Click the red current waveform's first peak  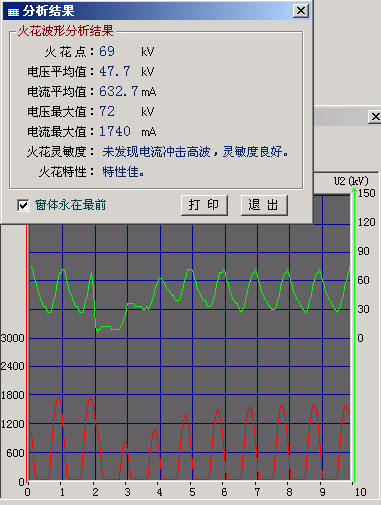(x=59, y=398)
